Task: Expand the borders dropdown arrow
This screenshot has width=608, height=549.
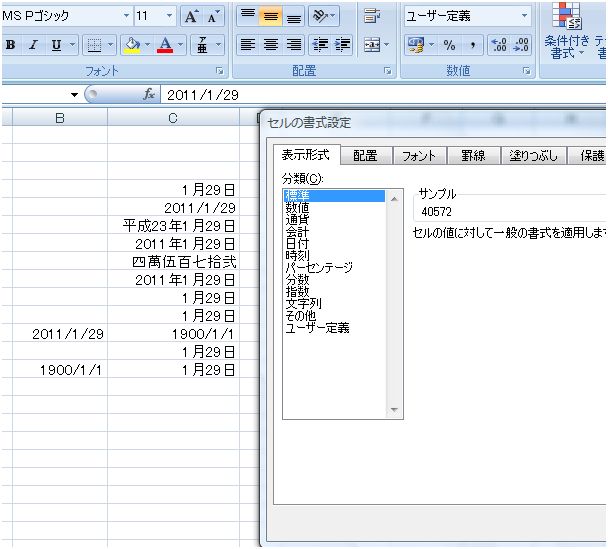Action: (x=110, y=45)
